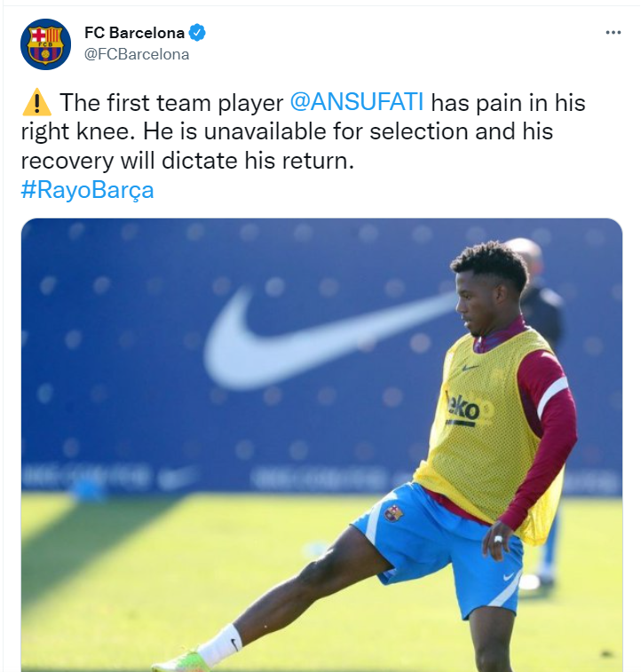Click the FC Barcelona display name
This screenshot has width=641, height=672.
click(134, 34)
